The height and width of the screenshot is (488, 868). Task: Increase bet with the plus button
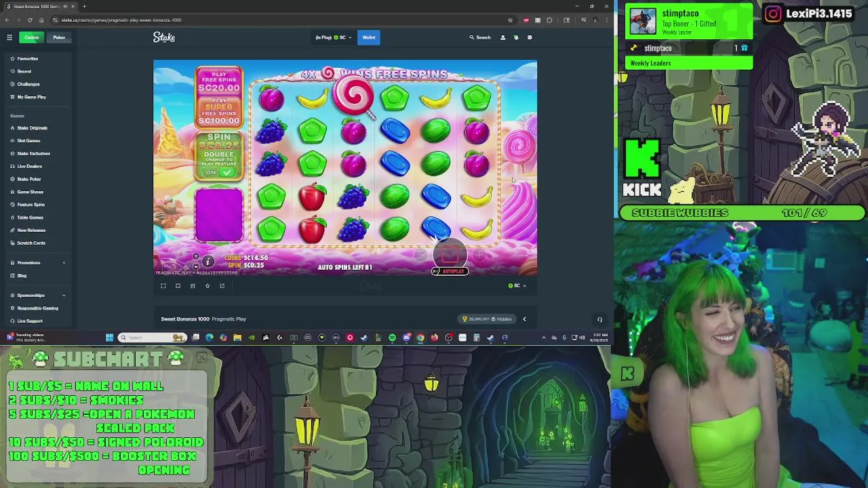pos(479,255)
